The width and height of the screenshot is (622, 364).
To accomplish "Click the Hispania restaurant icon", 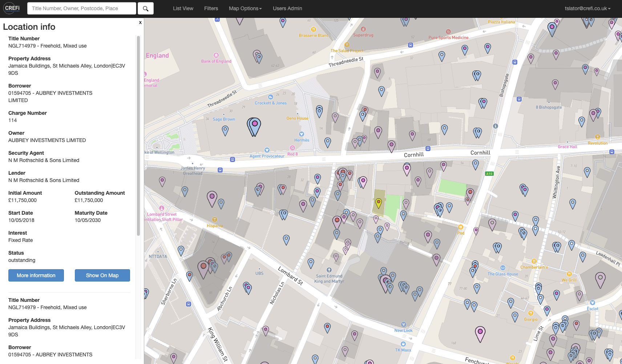I will click(x=215, y=219).
